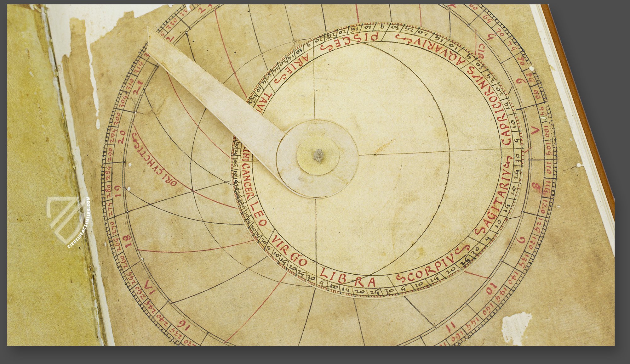This screenshot has height=364, width=630.
Task: Click the word ARIES on the zodiac ring
Action: click(292, 68)
